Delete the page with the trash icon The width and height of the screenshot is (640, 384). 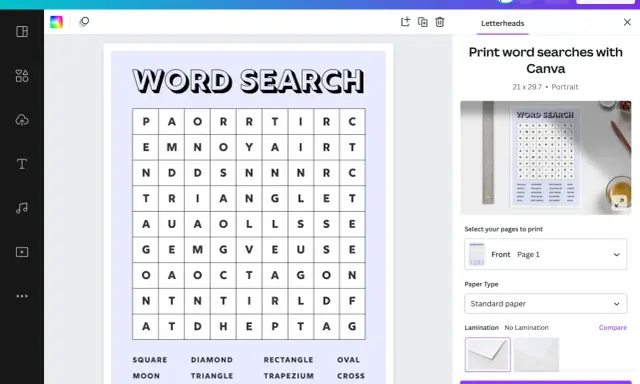[440, 22]
